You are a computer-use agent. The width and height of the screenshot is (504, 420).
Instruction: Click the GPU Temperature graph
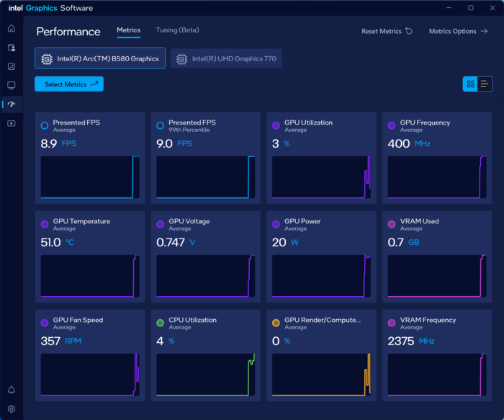[90, 276]
